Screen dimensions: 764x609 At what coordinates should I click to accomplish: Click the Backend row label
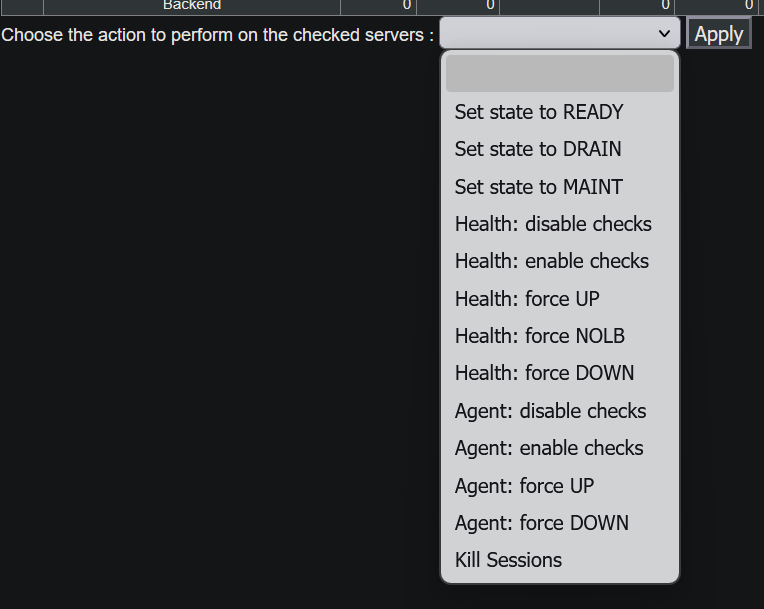point(192,6)
